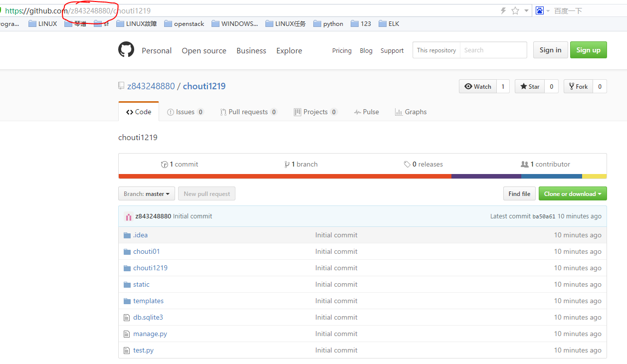Click the Find file button

tap(519, 193)
